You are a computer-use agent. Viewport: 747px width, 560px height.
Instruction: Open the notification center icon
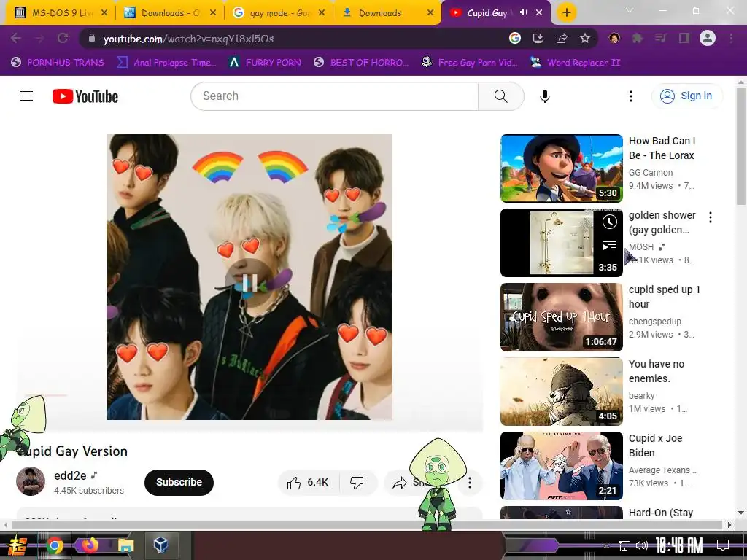pyautogui.click(x=723, y=545)
